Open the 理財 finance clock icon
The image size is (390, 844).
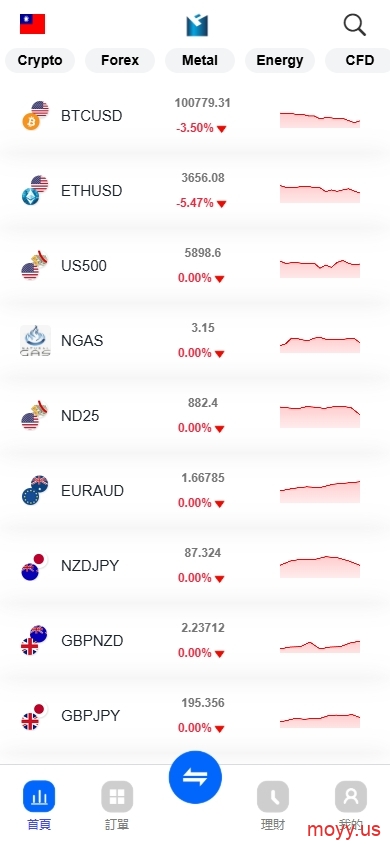tap(273, 796)
